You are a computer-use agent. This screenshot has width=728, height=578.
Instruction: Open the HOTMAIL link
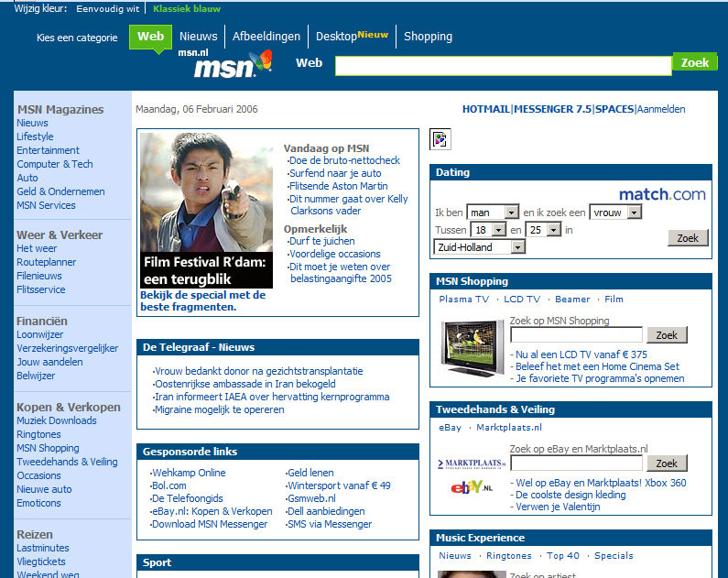coord(485,109)
